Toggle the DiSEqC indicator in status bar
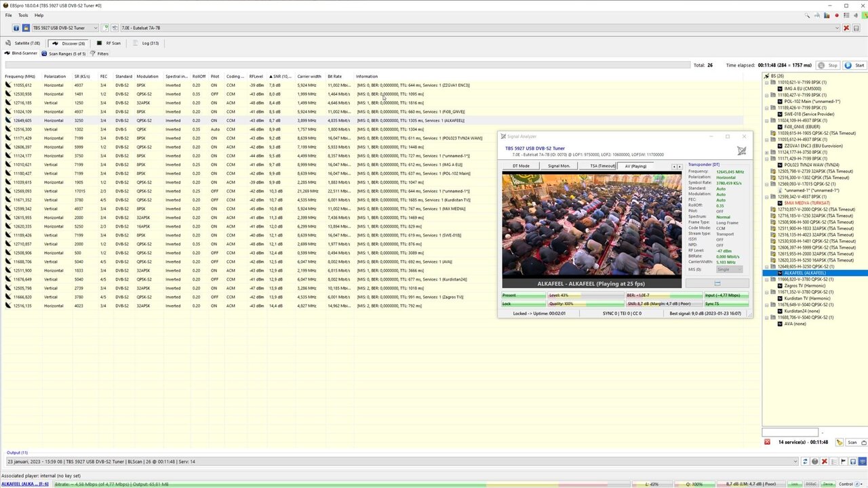This screenshot has height=488, width=868. tap(811, 484)
